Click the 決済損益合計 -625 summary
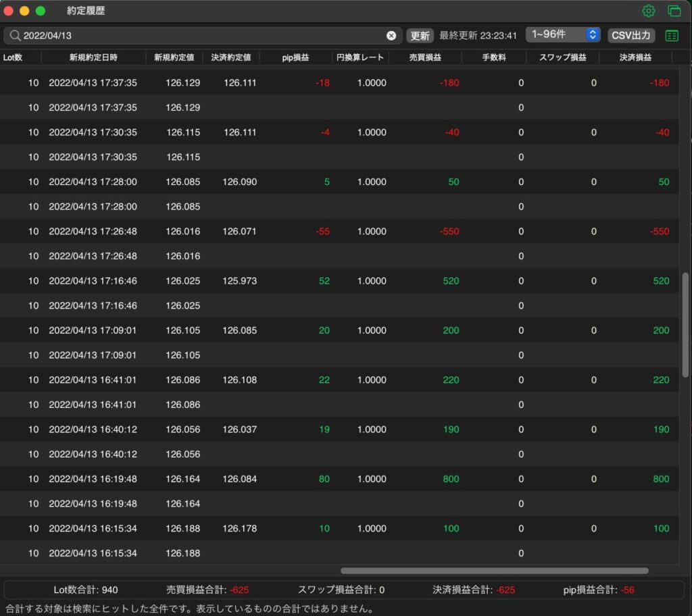692x616 pixels. click(474, 590)
